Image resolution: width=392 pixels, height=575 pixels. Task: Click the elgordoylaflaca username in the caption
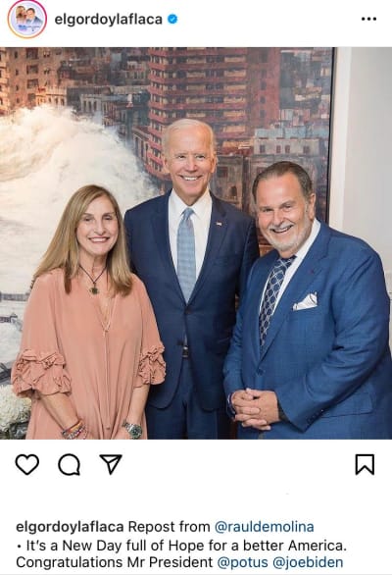[x=70, y=527]
